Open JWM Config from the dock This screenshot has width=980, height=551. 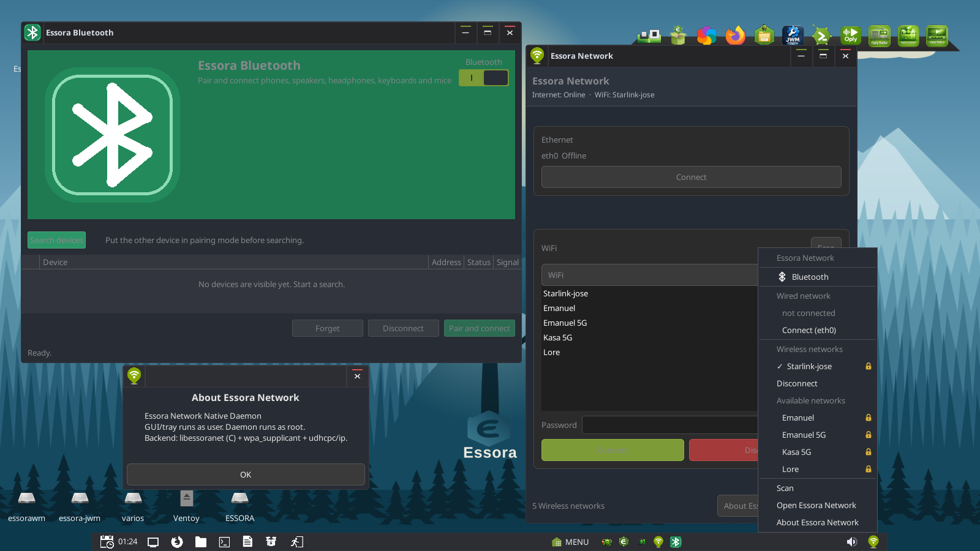point(793,36)
